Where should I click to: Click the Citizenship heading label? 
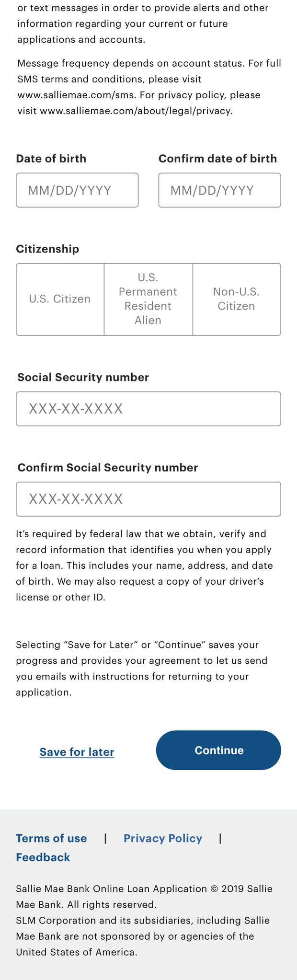(x=47, y=249)
